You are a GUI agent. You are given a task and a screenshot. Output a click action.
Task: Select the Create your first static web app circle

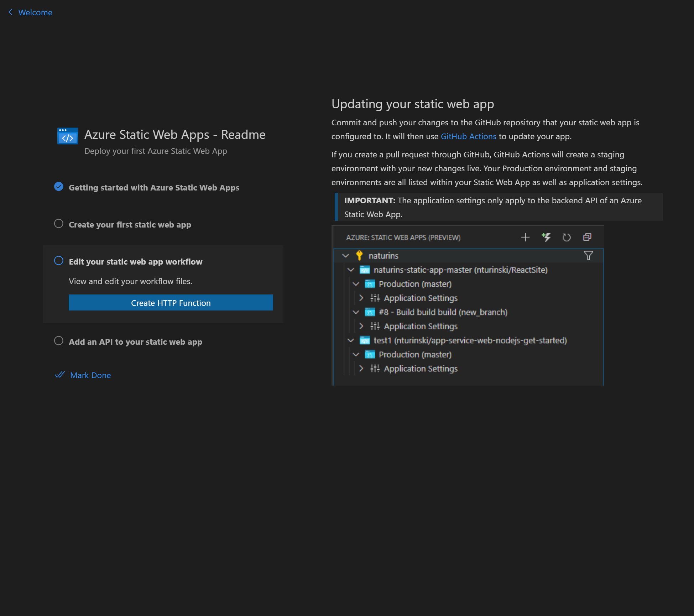58,223
